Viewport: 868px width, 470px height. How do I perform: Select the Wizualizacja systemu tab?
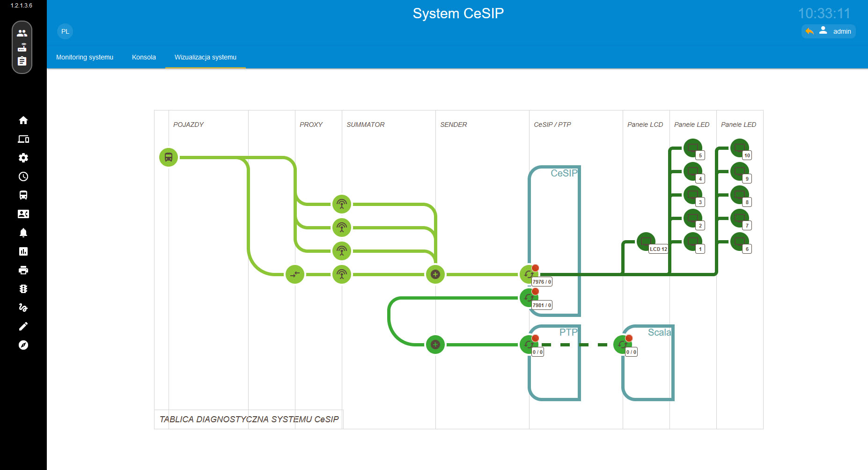click(205, 57)
